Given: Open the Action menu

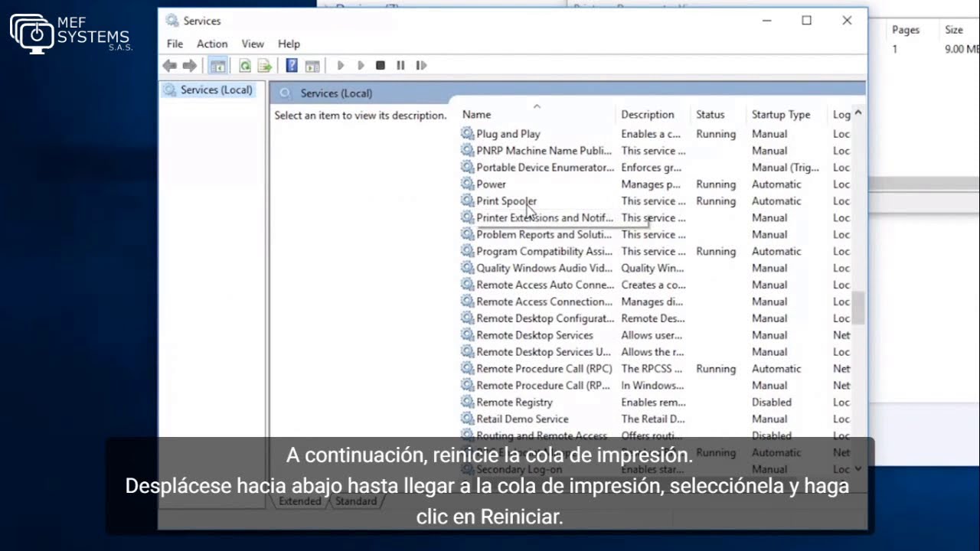Looking at the screenshot, I should [212, 44].
